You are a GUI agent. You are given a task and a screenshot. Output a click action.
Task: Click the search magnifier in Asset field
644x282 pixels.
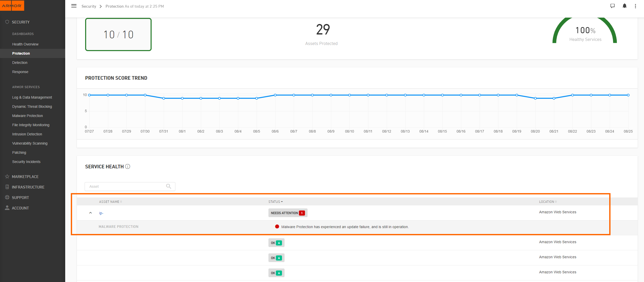(168, 186)
